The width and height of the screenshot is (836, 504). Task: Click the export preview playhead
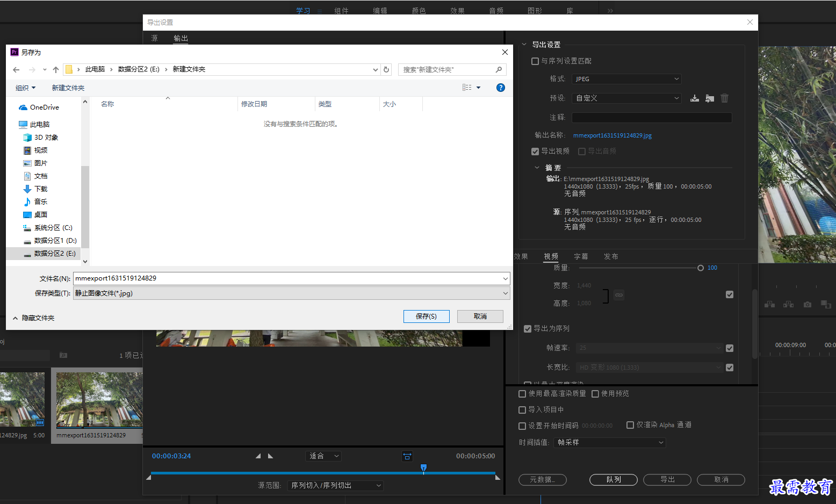[x=423, y=468]
